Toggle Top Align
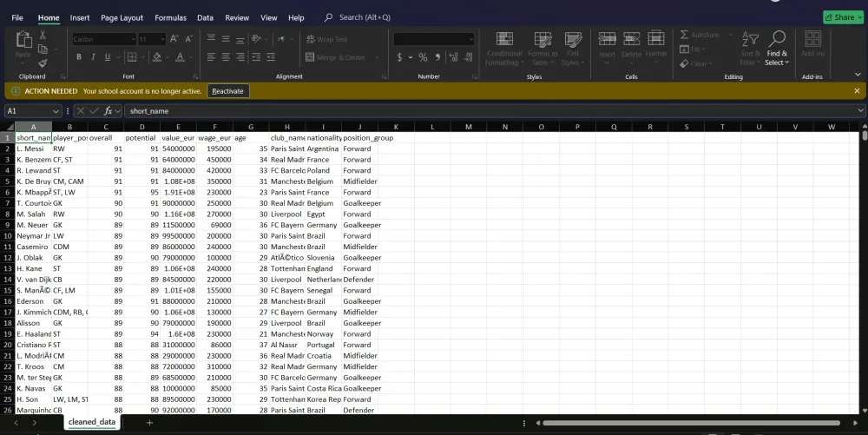 coord(211,39)
